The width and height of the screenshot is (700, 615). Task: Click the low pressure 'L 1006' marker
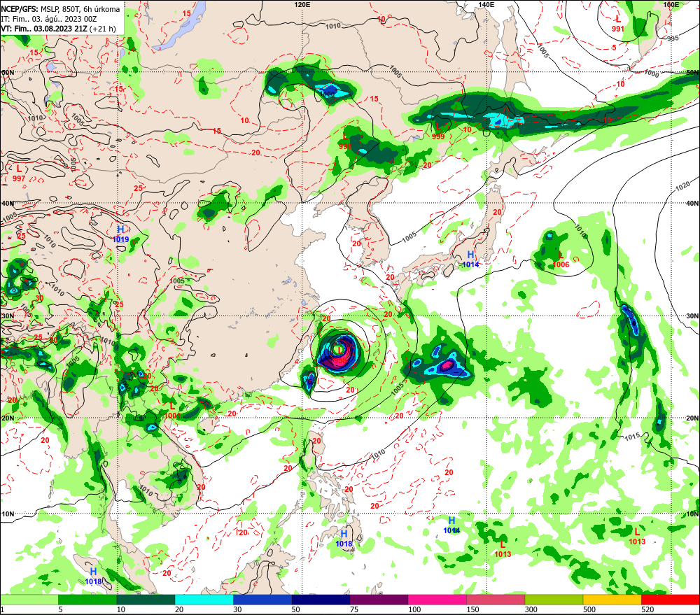point(561,260)
